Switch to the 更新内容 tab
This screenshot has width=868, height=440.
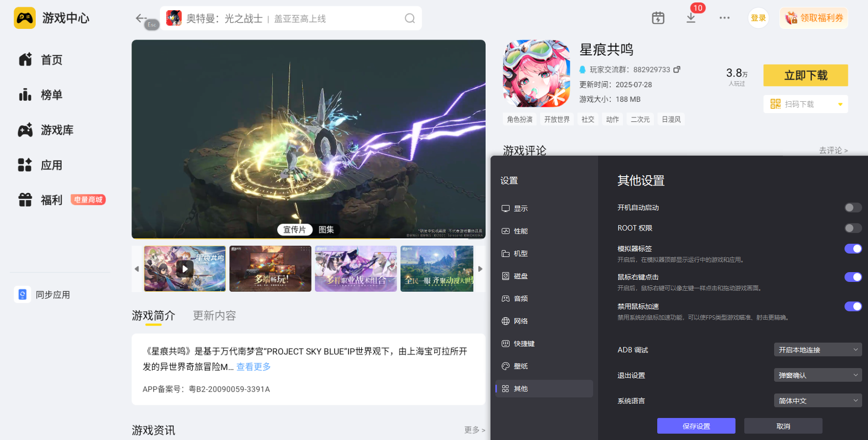[x=214, y=316]
